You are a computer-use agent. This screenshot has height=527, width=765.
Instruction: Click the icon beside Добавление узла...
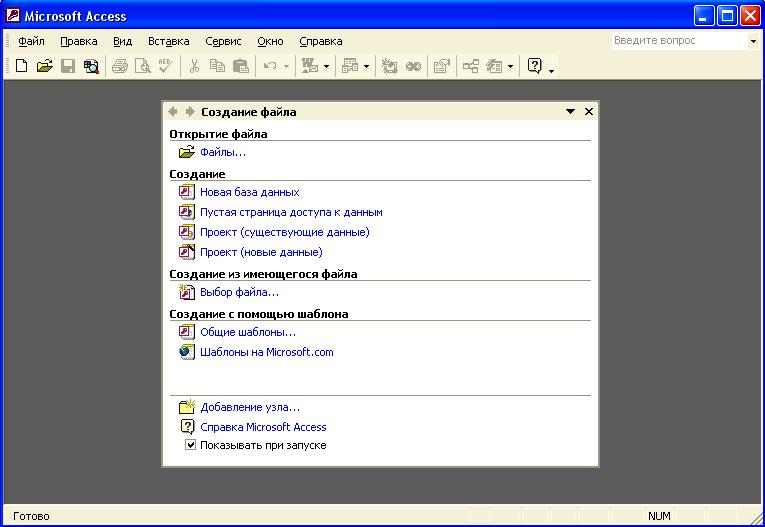click(x=187, y=406)
